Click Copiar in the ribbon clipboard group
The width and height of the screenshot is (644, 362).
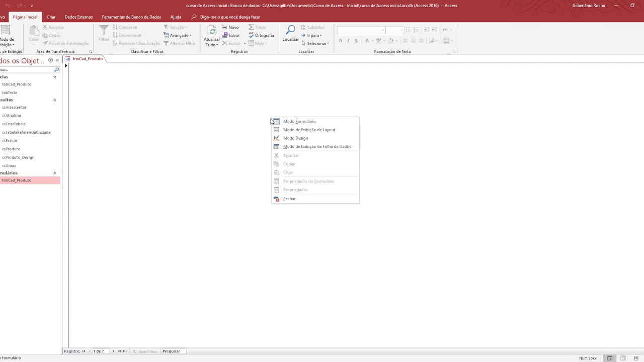click(x=52, y=36)
